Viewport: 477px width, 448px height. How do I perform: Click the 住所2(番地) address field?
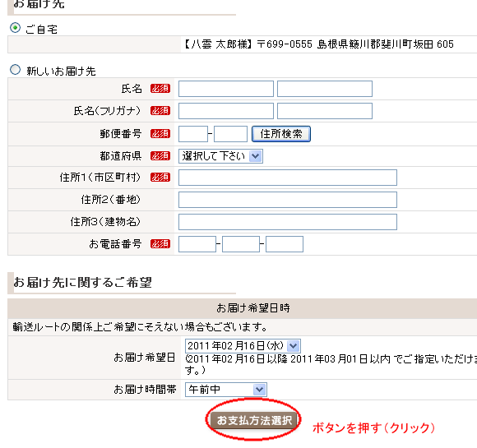click(x=288, y=200)
